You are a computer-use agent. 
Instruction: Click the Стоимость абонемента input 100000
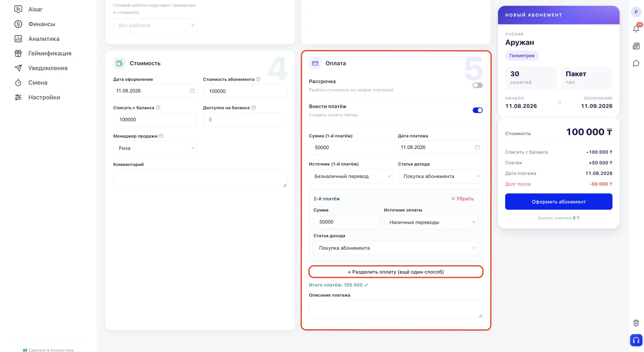pos(245,91)
